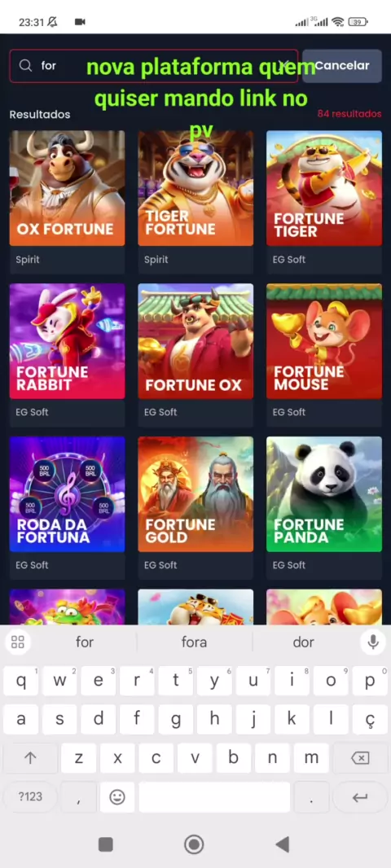Screen dimensions: 391x868
Task: Open the keyboard grid menu icon
Action: [x=18, y=642]
